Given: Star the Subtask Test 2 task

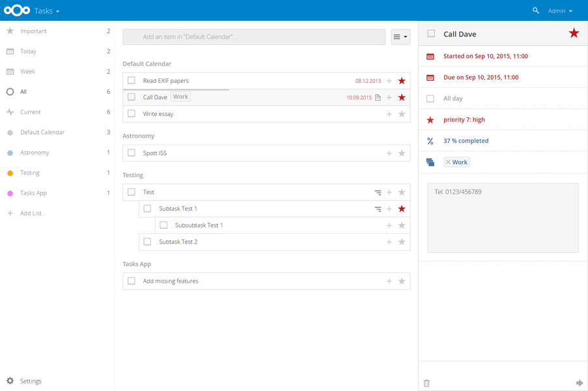Looking at the screenshot, I should pos(402,242).
